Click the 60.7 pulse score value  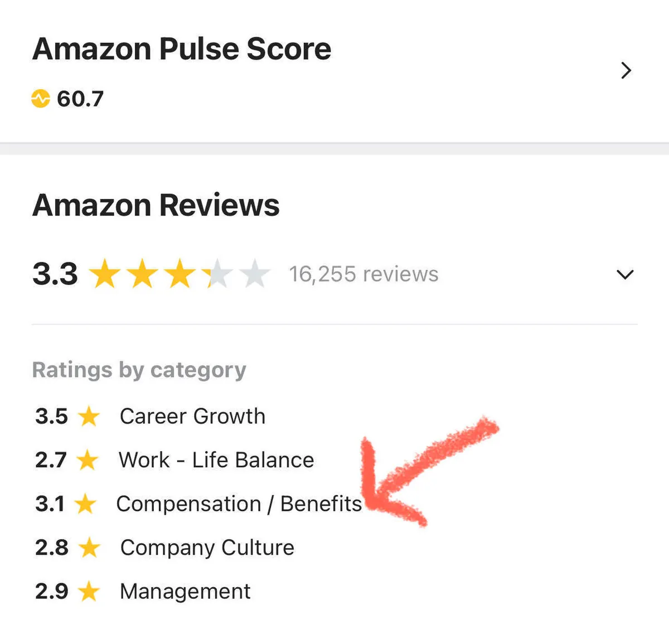pyautogui.click(x=80, y=99)
